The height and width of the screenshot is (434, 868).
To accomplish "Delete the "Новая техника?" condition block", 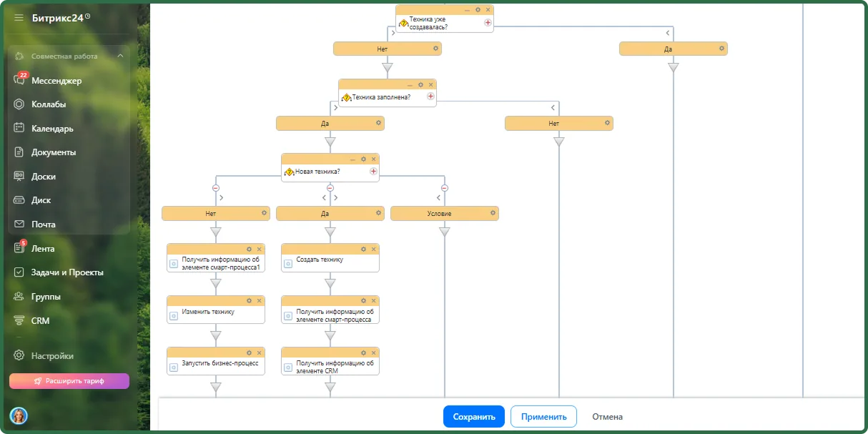I will point(373,159).
